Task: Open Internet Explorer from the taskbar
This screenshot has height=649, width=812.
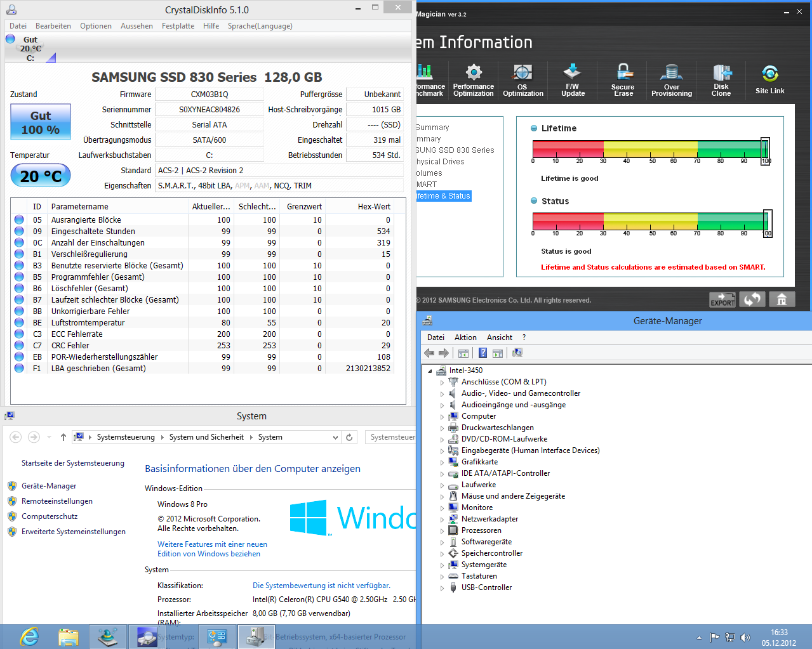Action: pos(29,636)
